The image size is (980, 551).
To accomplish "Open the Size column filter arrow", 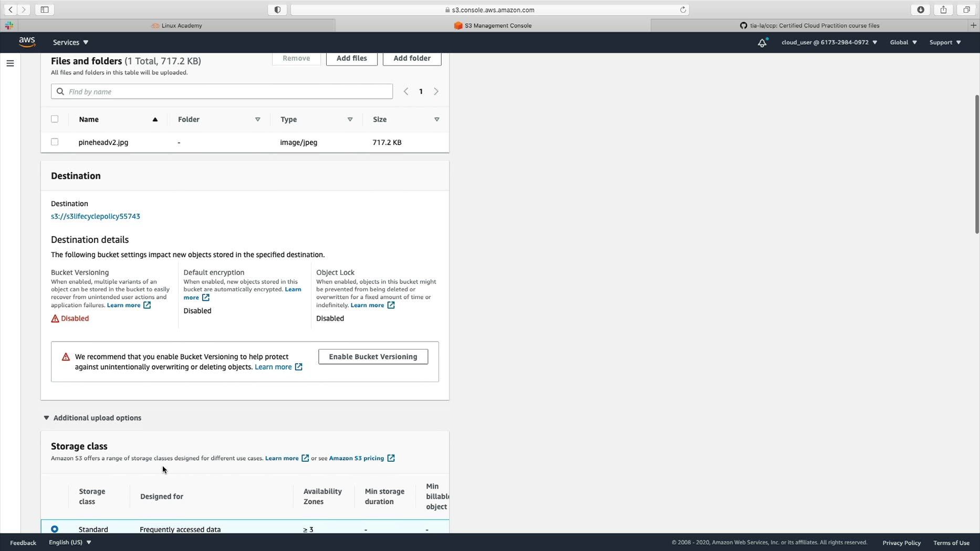I will [436, 120].
